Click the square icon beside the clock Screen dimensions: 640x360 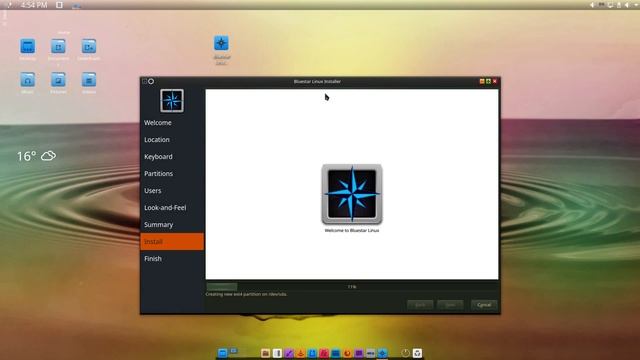(x=59, y=5)
